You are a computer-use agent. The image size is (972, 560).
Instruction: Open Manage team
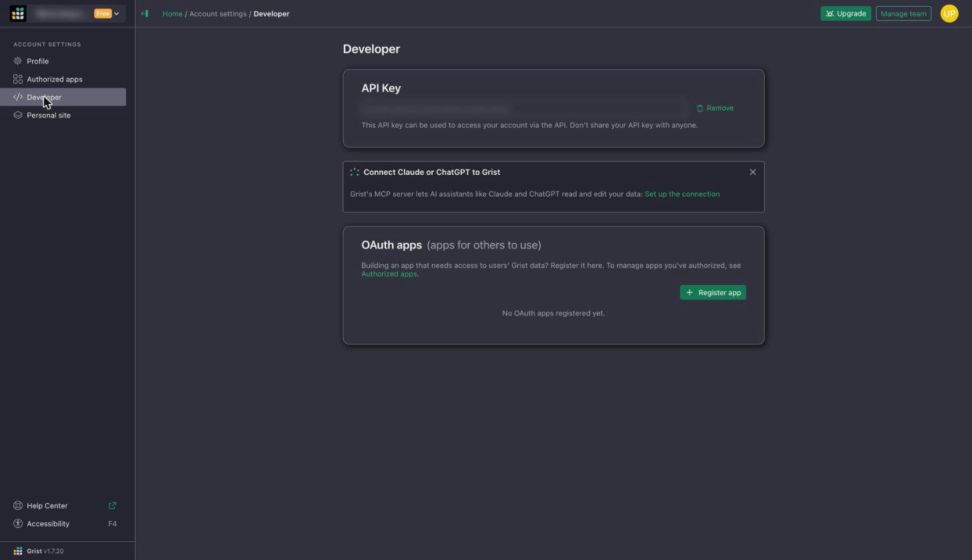click(x=903, y=13)
